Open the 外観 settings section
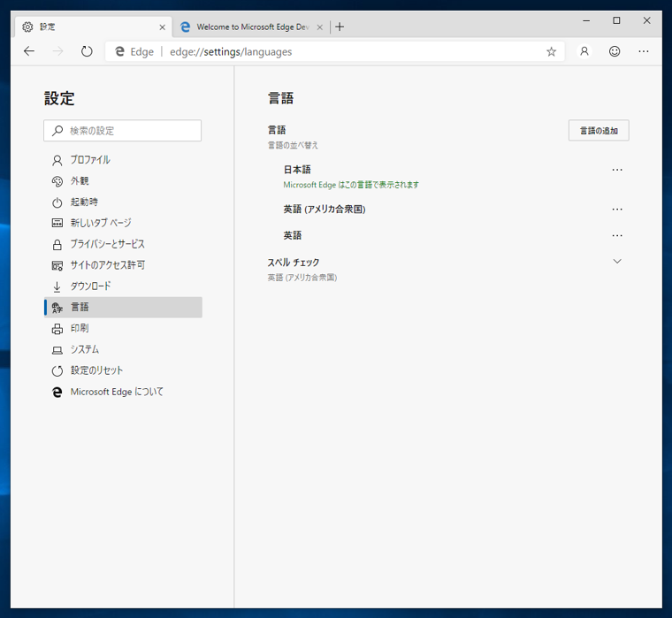672x618 pixels. tap(123, 181)
